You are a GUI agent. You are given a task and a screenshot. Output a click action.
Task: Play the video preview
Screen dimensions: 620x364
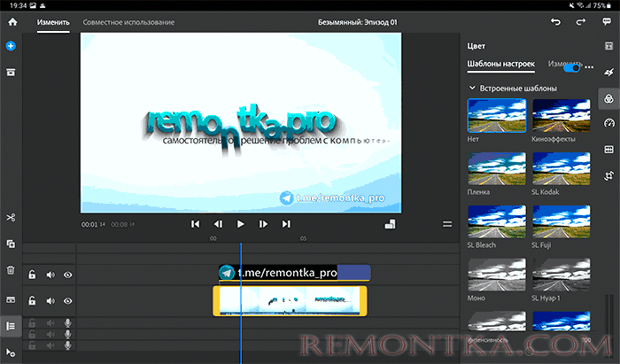240,224
